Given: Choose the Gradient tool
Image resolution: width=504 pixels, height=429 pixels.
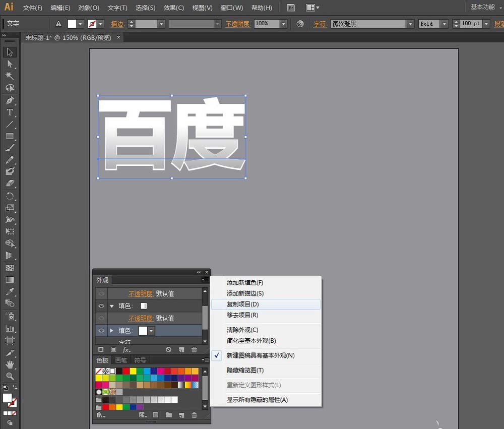Looking at the screenshot, I should coord(10,280).
